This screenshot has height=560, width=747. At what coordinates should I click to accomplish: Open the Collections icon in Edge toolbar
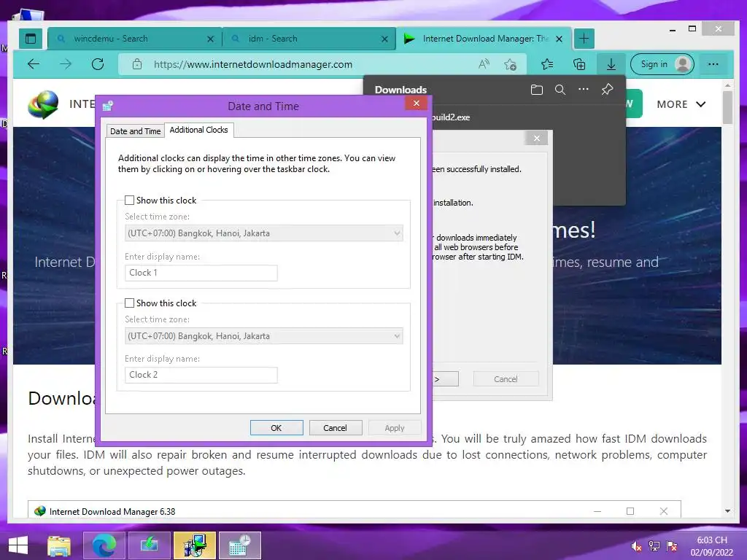pos(579,64)
